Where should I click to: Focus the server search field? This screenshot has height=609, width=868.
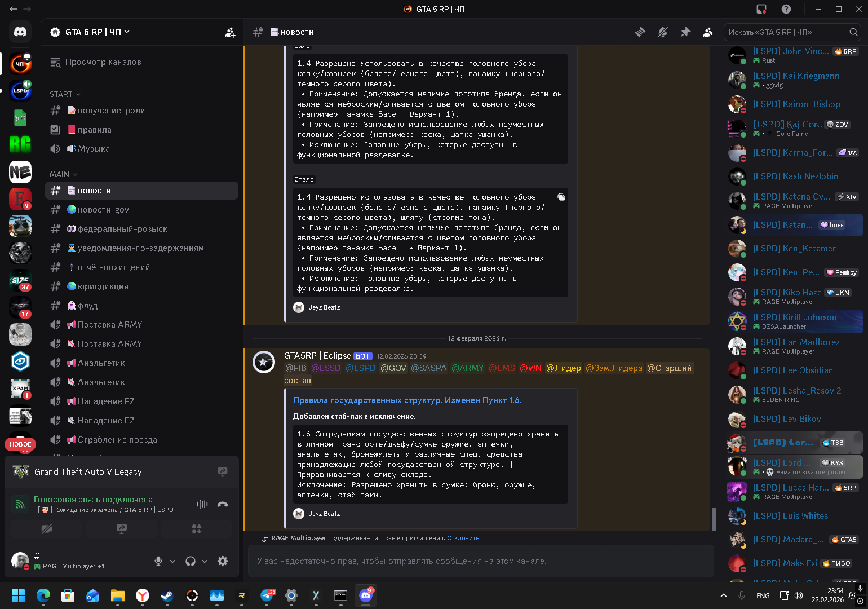coord(792,32)
